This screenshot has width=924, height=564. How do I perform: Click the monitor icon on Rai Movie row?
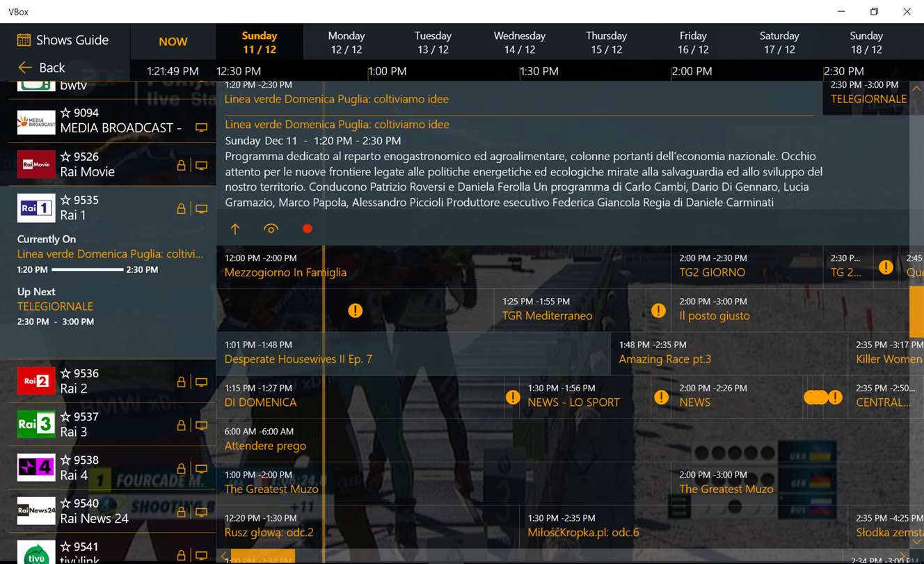tap(201, 166)
